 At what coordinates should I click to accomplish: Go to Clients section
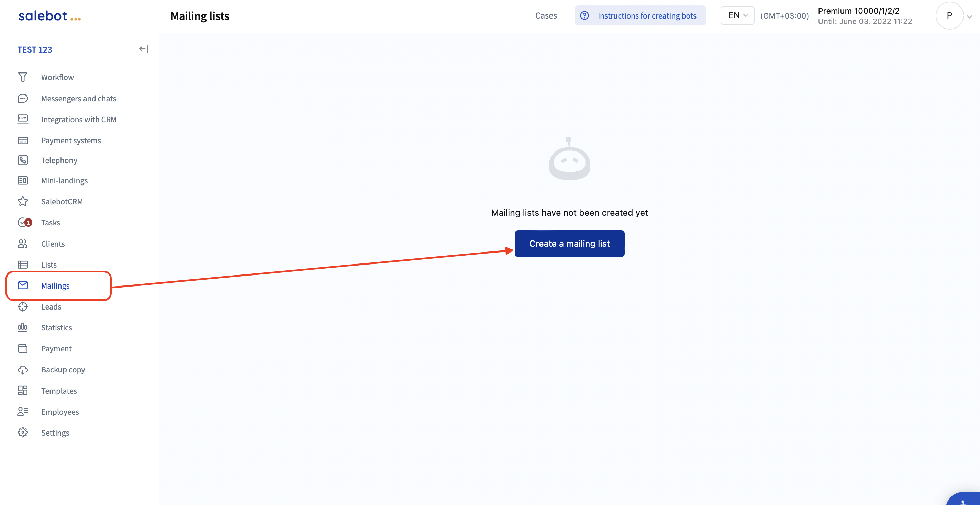click(53, 244)
